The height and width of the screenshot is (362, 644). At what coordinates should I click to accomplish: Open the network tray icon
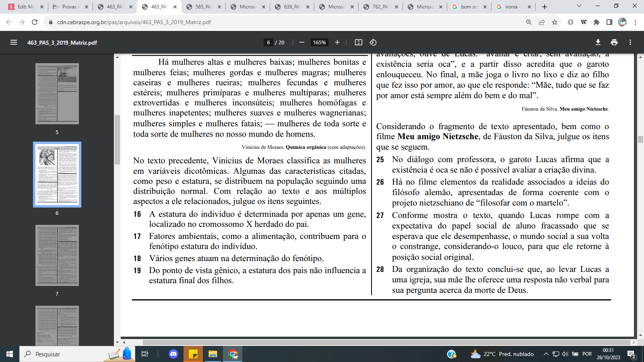point(555,354)
